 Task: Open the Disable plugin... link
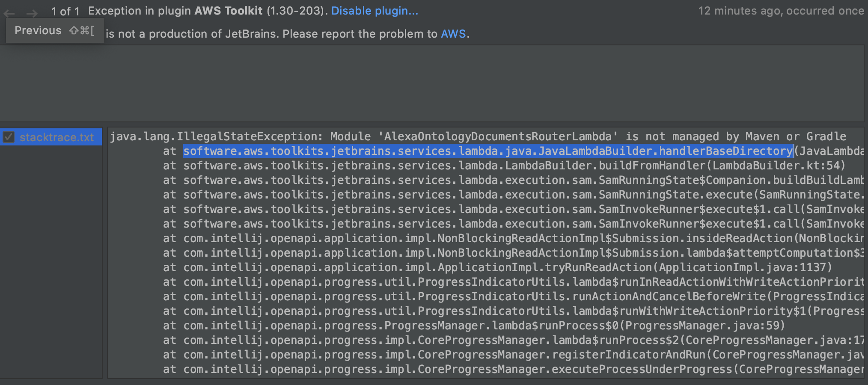374,11
